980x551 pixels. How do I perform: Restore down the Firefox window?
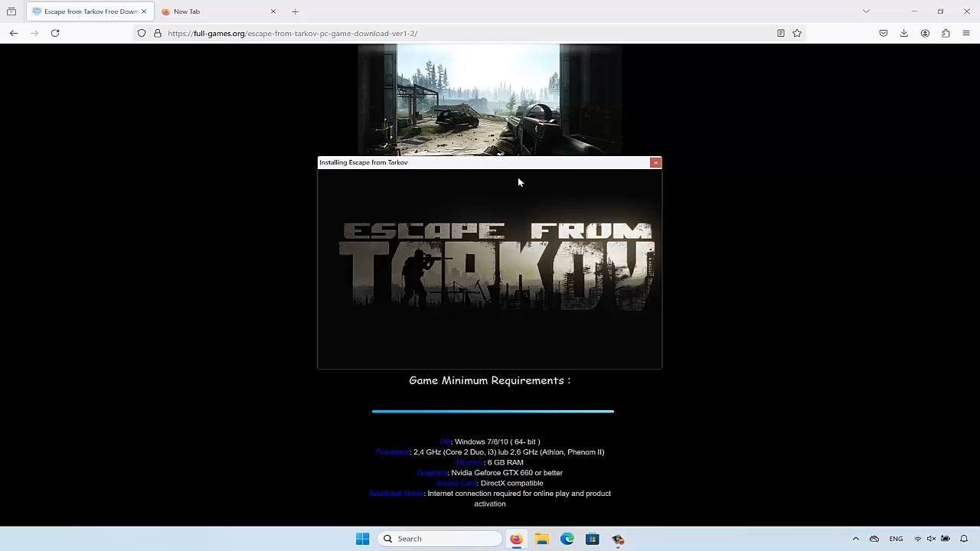tap(940, 11)
